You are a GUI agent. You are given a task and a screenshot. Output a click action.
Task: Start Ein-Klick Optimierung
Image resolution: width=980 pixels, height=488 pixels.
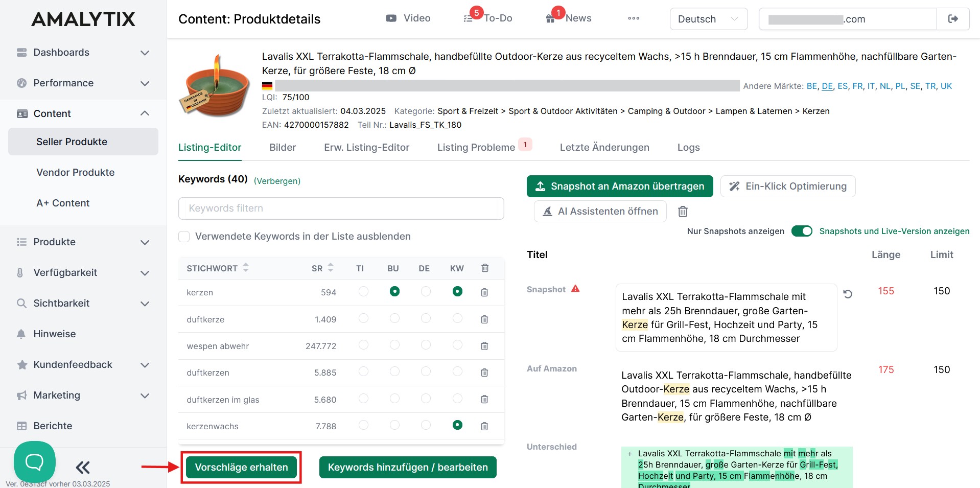788,186
